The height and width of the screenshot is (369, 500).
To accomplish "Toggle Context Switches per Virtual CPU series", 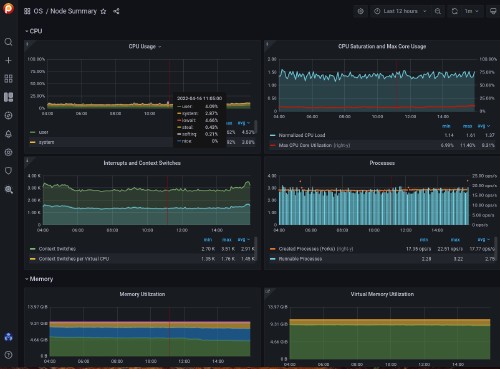I will (74, 259).
